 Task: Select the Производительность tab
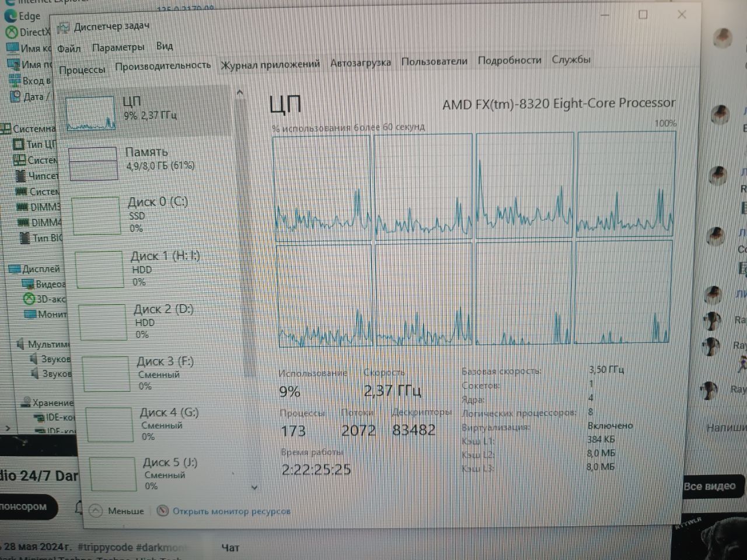[163, 65]
